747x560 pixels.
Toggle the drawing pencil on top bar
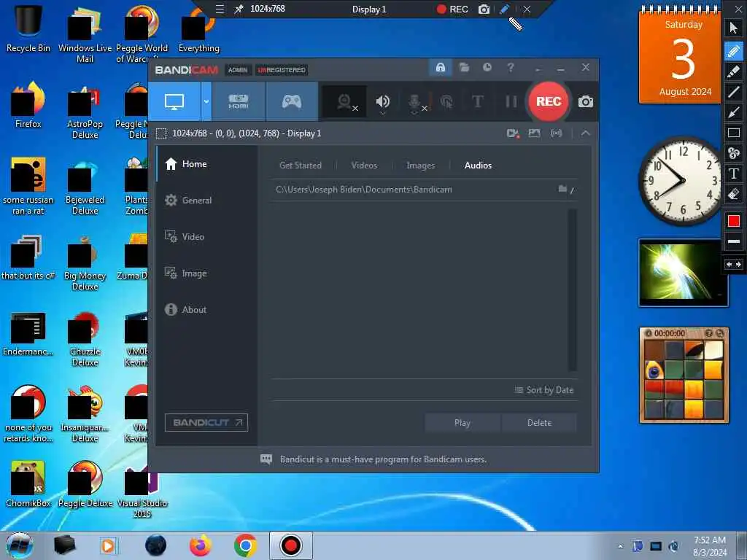[505, 9]
